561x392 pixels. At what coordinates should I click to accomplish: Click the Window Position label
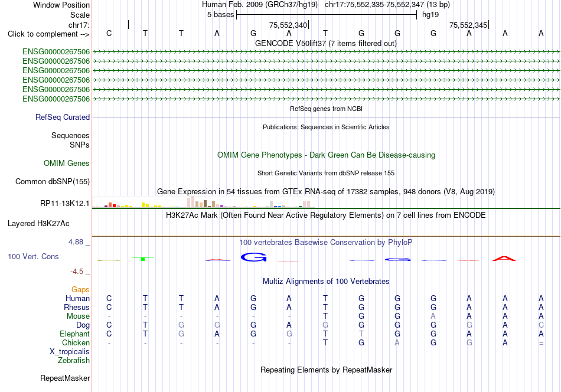(x=61, y=5)
